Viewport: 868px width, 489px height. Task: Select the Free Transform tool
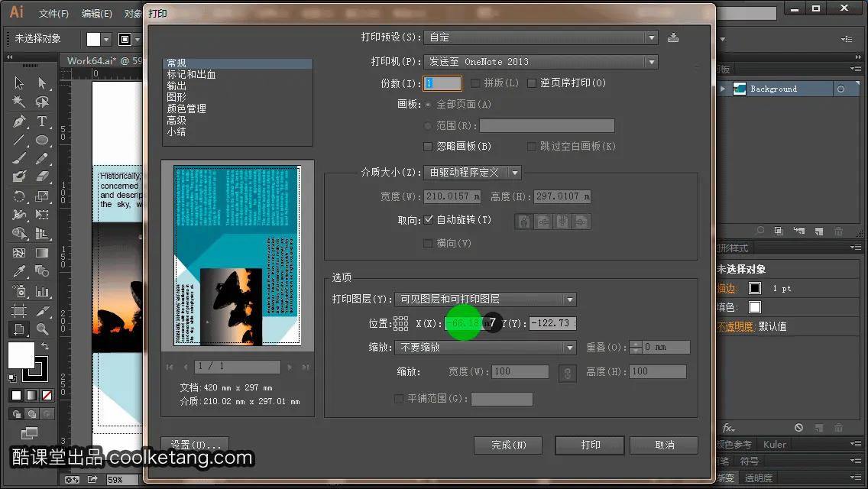pyautogui.click(x=42, y=214)
